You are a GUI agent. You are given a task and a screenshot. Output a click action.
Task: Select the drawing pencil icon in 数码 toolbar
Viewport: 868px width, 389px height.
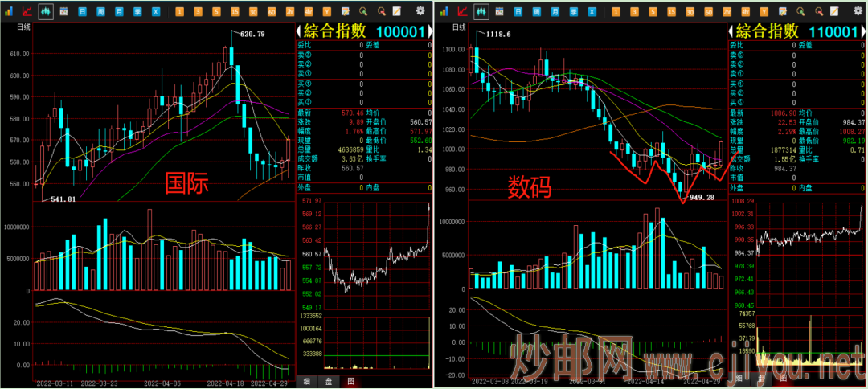click(833, 12)
